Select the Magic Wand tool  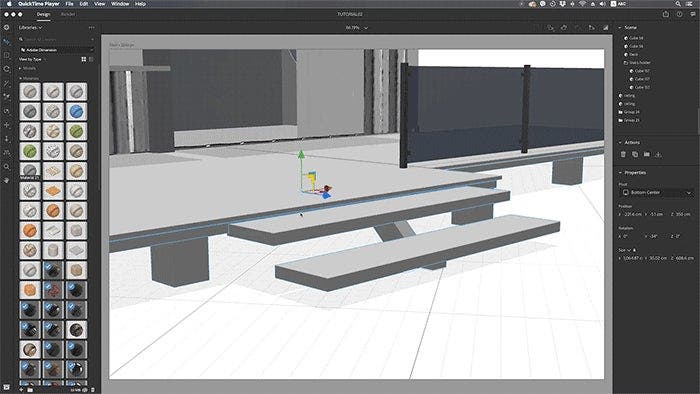coord(6,83)
